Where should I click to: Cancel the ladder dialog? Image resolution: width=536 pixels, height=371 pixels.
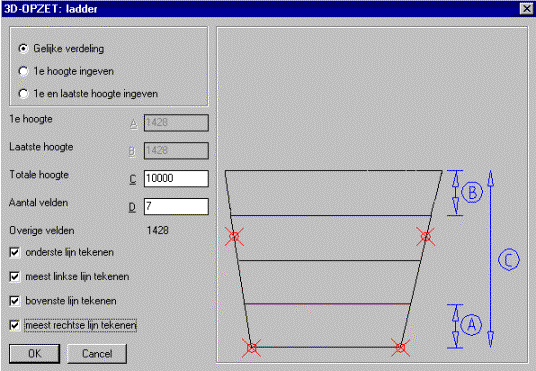click(x=97, y=354)
